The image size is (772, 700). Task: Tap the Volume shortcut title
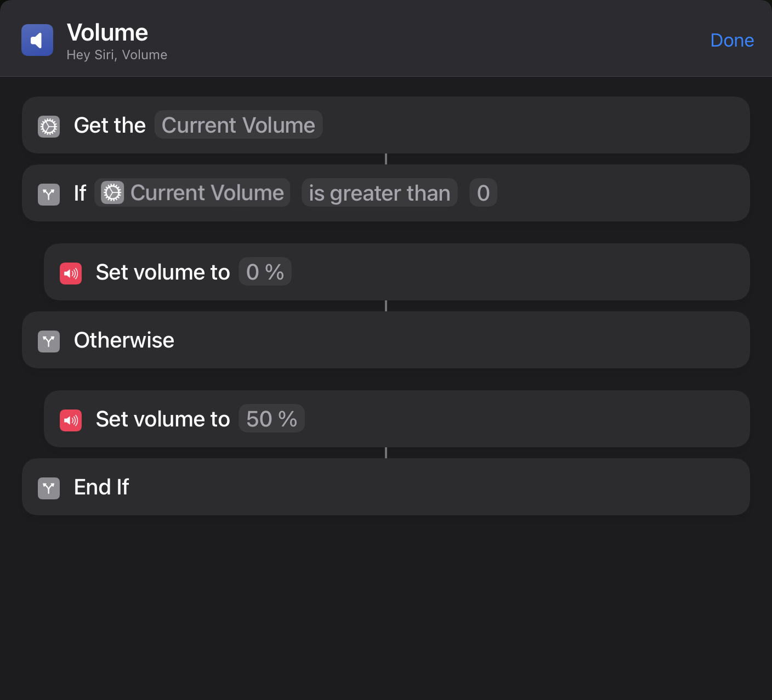coord(107,33)
